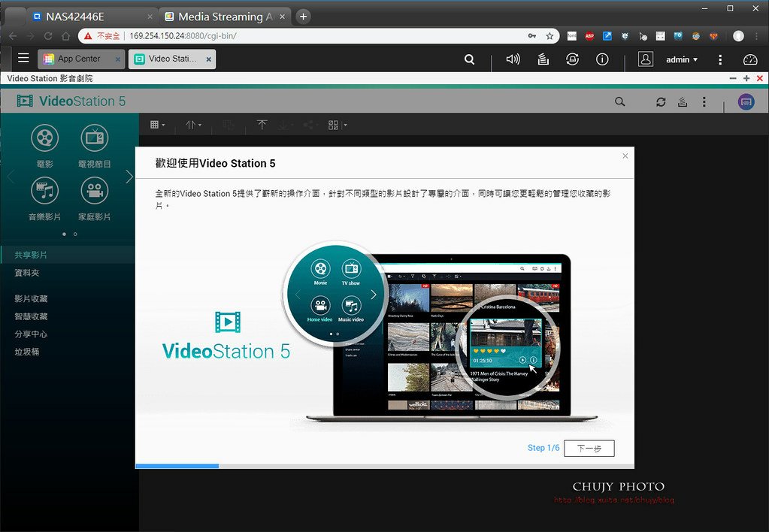Go to the browser home page
The width and height of the screenshot is (769, 532).
point(65,36)
